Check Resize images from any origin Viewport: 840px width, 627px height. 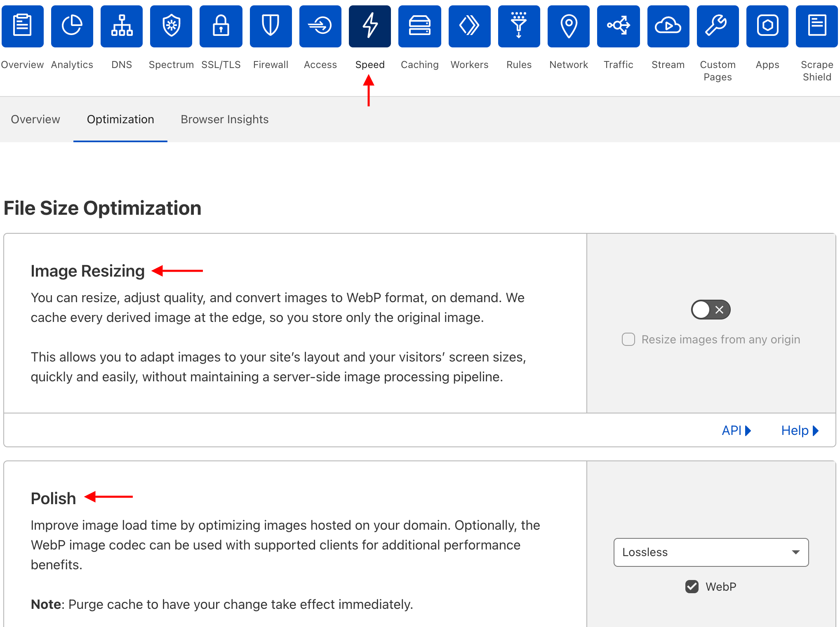click(628, 339)
